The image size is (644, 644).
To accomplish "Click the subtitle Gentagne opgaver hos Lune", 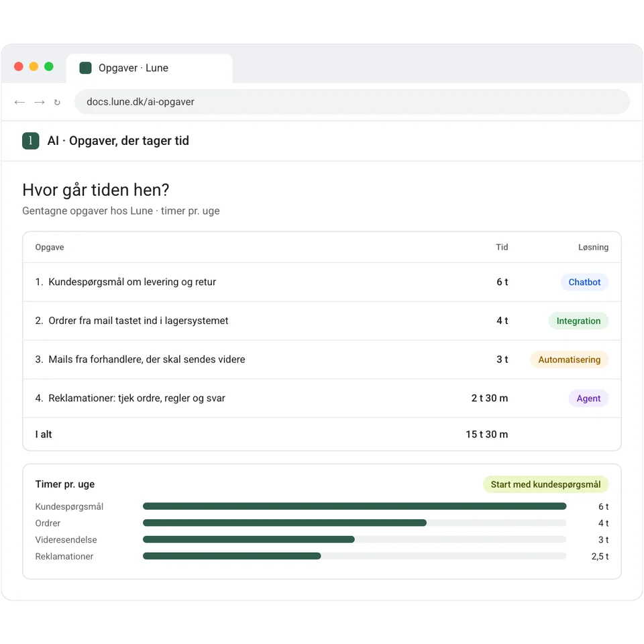I will [x=121, y=211].
